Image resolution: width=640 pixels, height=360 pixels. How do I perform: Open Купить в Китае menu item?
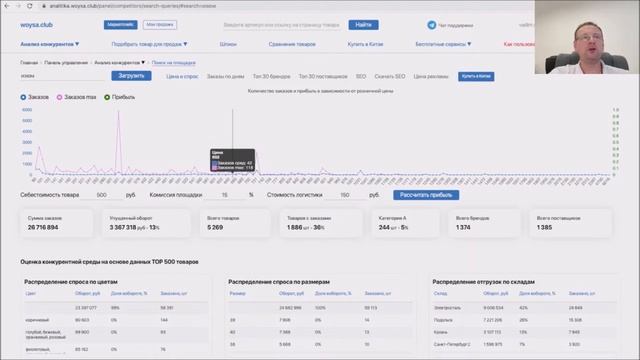tap(365, 44)
